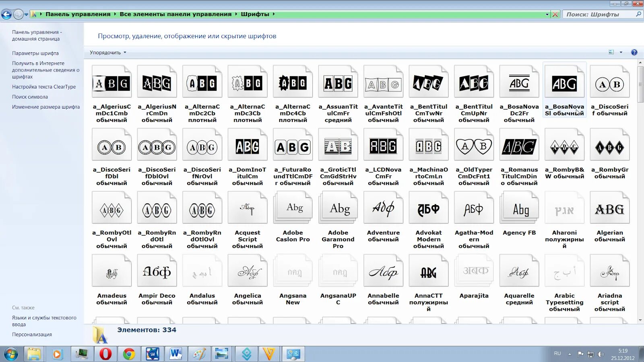
Task: Select the a_LCDNovaCmFr font icon
Action: tap(383, 145)
